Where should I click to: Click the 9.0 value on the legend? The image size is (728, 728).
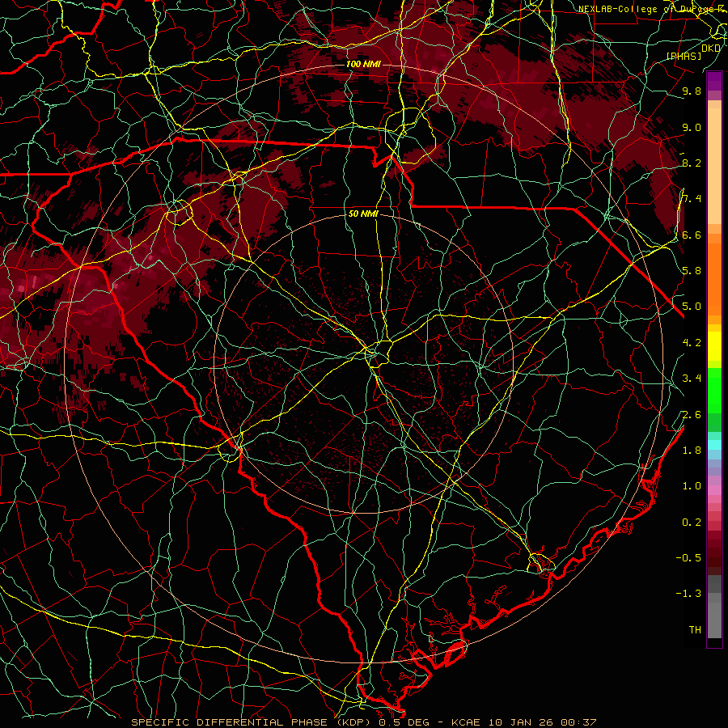(692, 128)
